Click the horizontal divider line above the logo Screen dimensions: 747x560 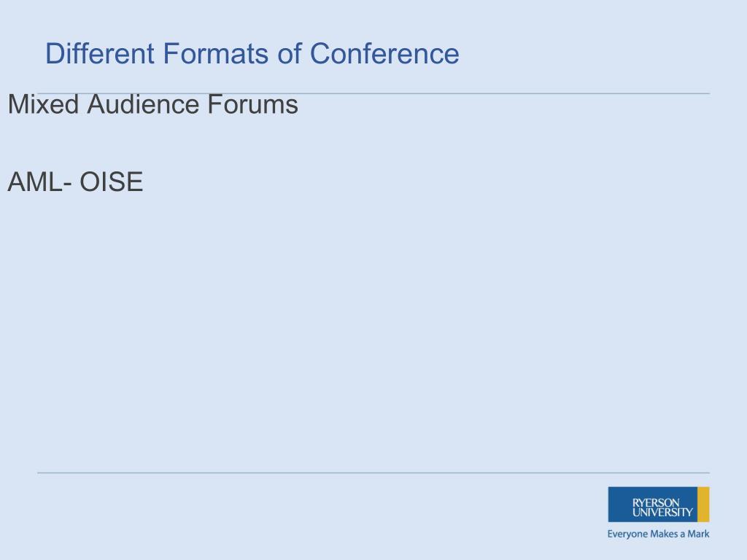pyautogui.click(x=373, y=472)
